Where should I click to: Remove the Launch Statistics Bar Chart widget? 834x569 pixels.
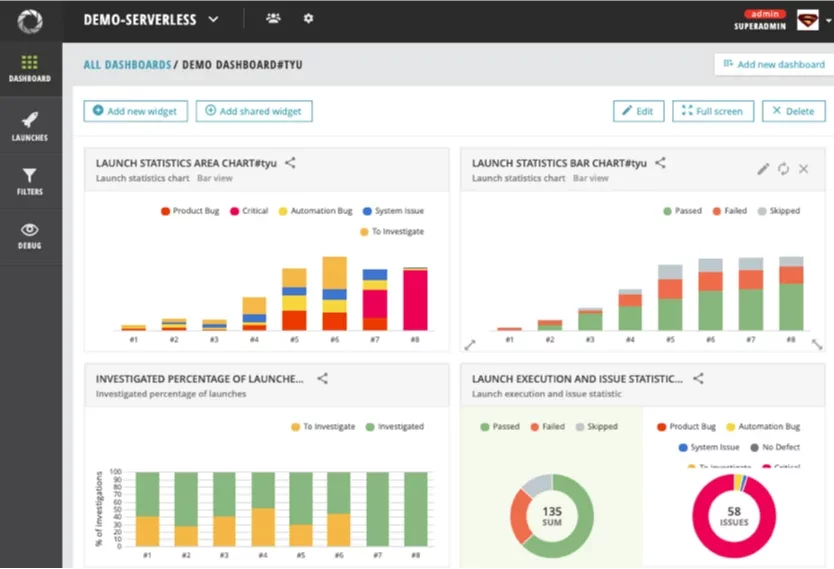pyautogui.click(x=804, y=169)
